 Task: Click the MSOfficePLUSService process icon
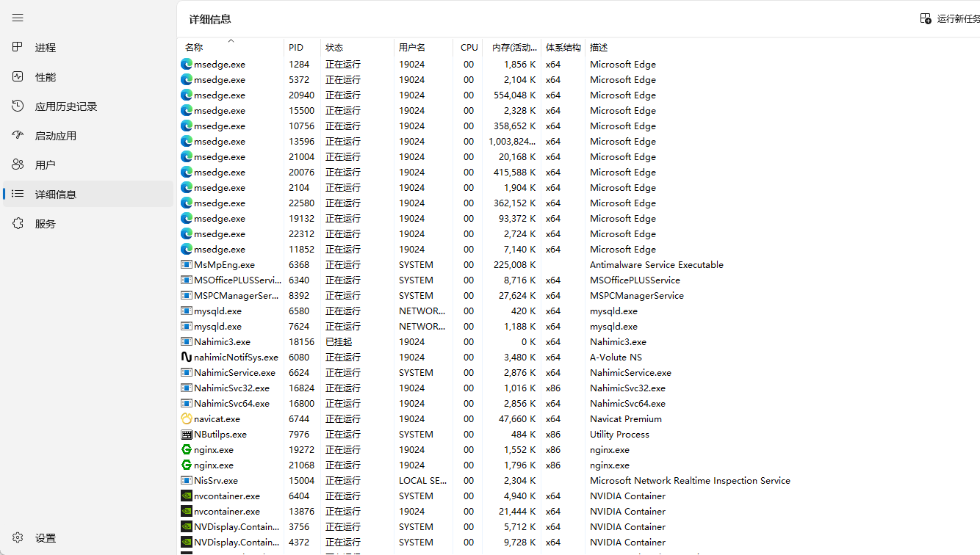(187, 280)
